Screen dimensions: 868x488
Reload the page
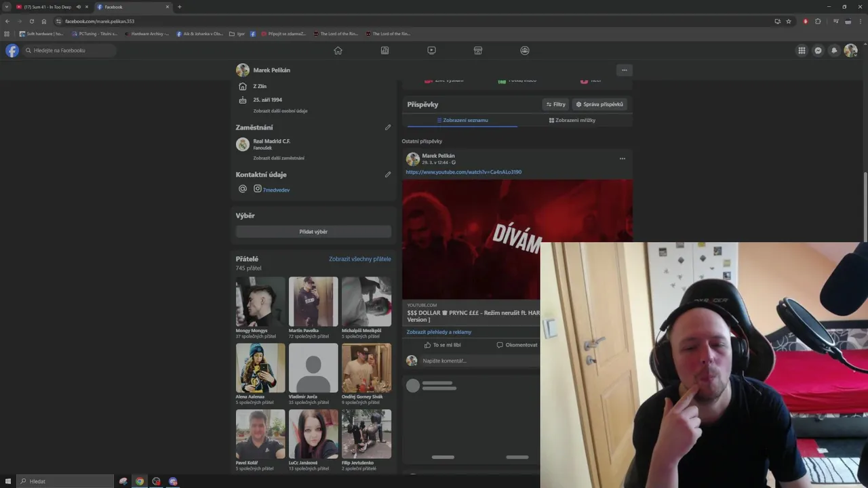pyautogui.click(x=31, y=21)
